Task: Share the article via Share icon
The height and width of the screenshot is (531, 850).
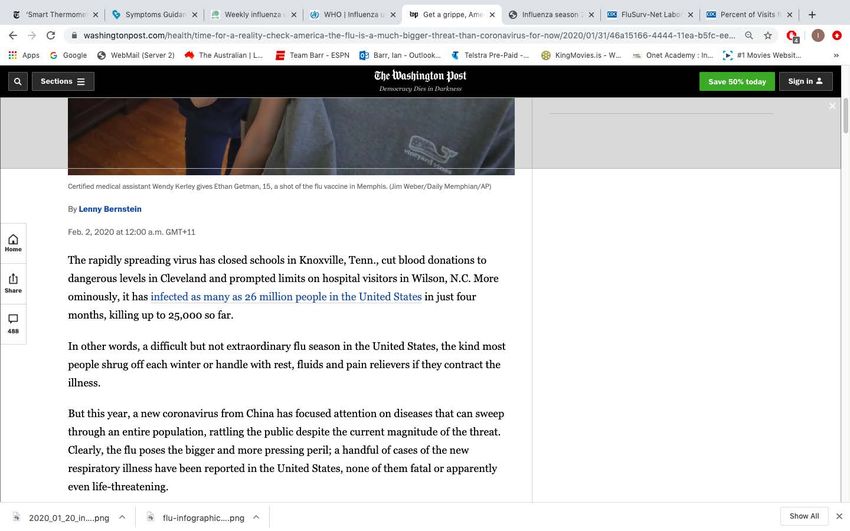Action: click(13, 283)
